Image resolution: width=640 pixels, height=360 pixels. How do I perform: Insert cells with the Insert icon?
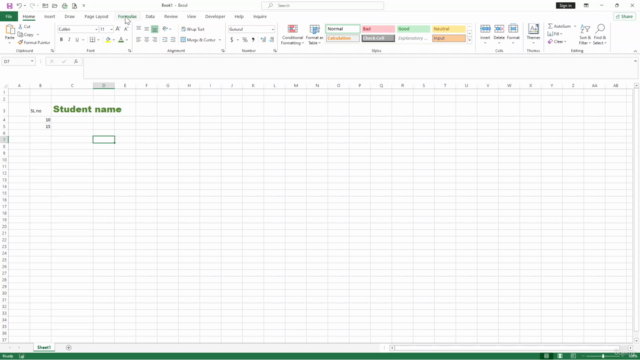pos(485,29)
